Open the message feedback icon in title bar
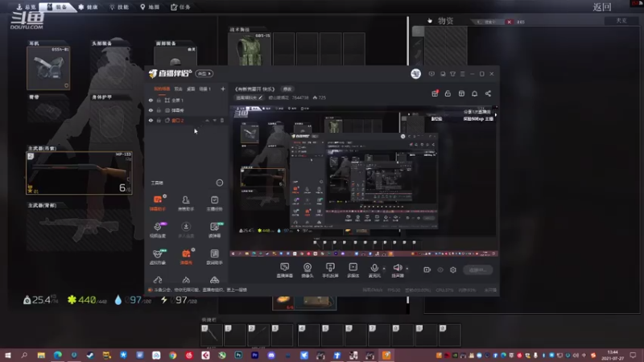Screen dimensions: 644x362 click(x=431, y=74)
